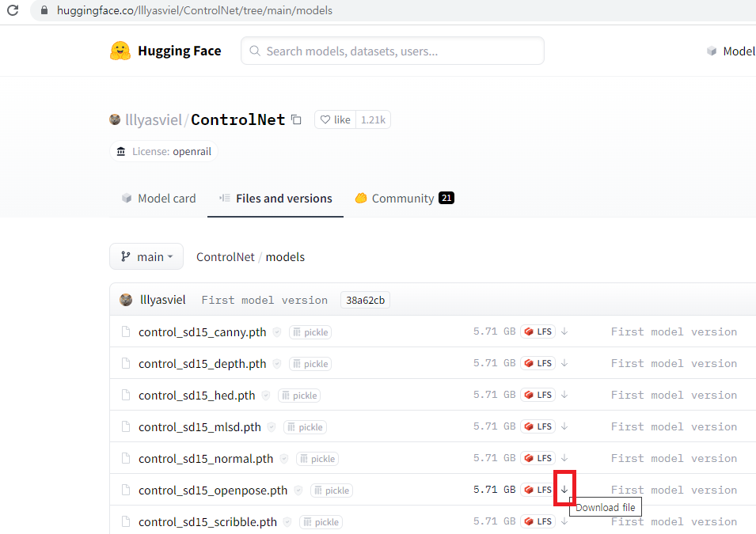The image size is (756, 534).
Task: Open the Hugging Face emoji logo
Action: pos(120,51)
